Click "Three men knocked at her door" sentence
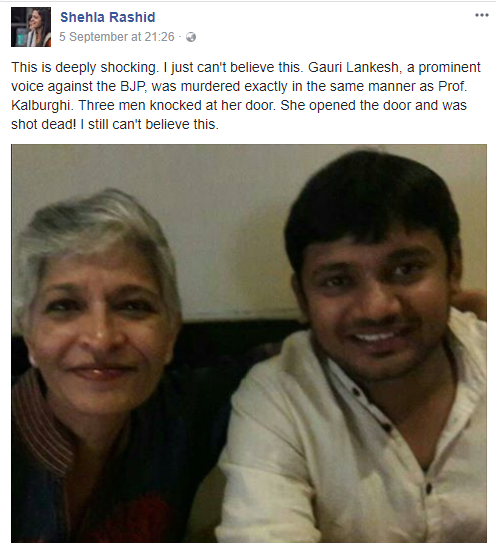Screen dimensions: 496x543 177,105
